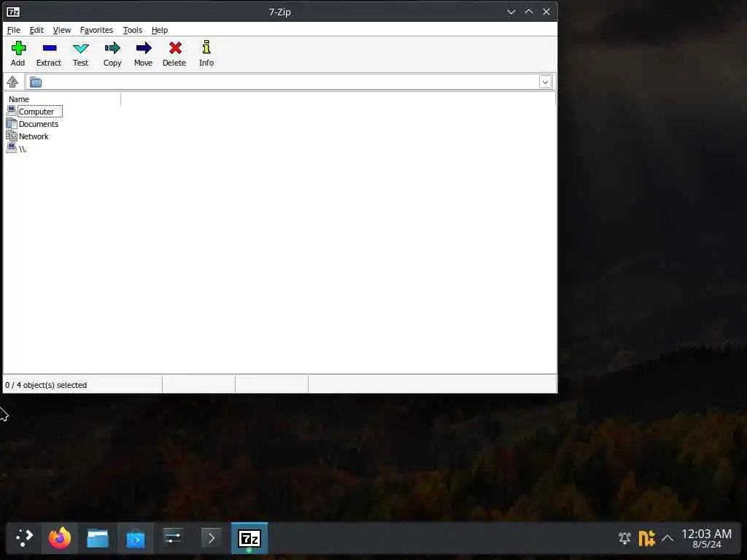Run Test on the archive via toolbar
The width and height of the screenshot is (747, 560).
(80, 53)
